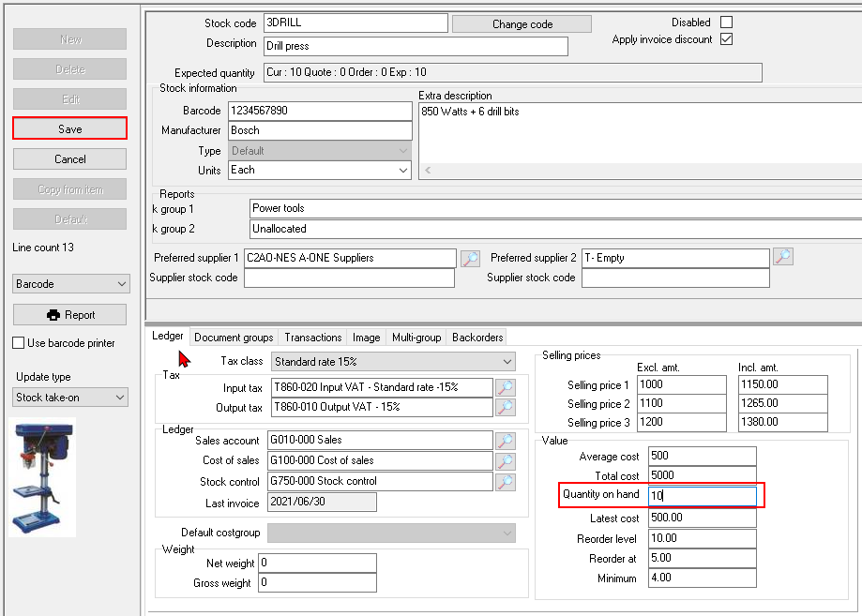Open the lookup for Preferred supplier 2

[x=785, y=256]
